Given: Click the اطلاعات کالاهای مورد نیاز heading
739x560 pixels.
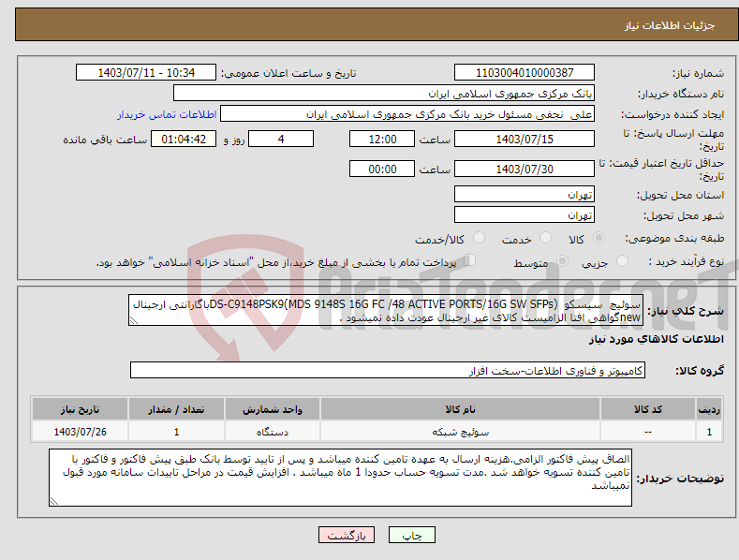Looking at the screenshot, I should click(656, 339).
